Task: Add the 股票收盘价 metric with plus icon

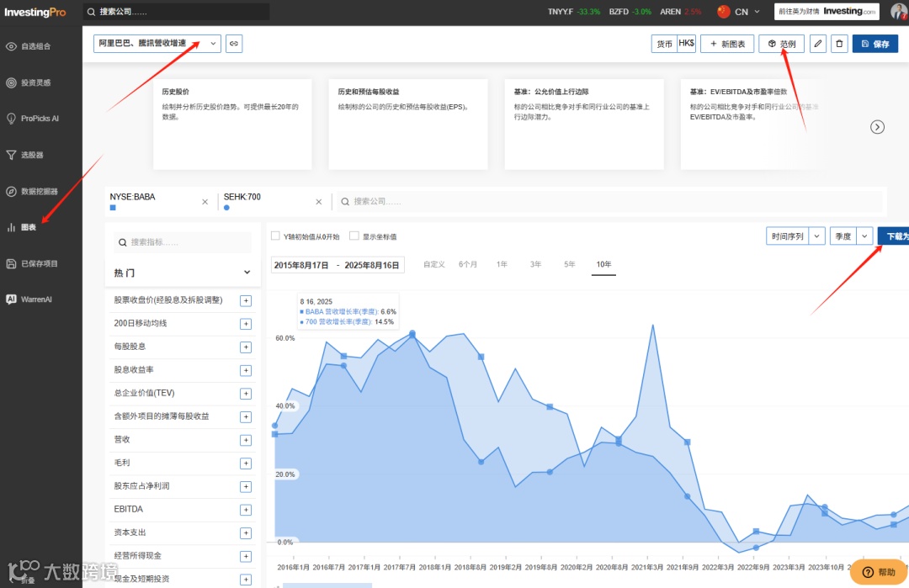Action: 246,300
